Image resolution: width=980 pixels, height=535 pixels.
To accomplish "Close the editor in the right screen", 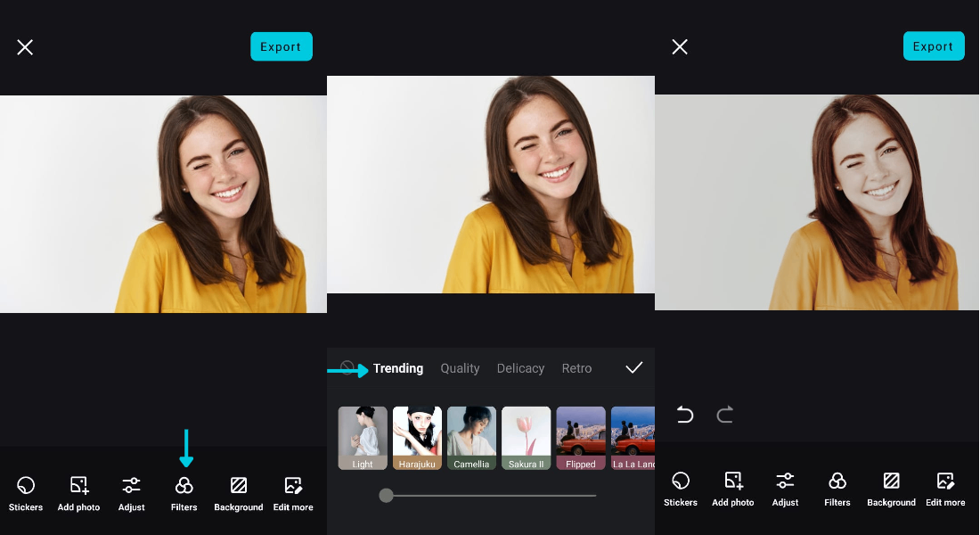I will coord(680,47).
